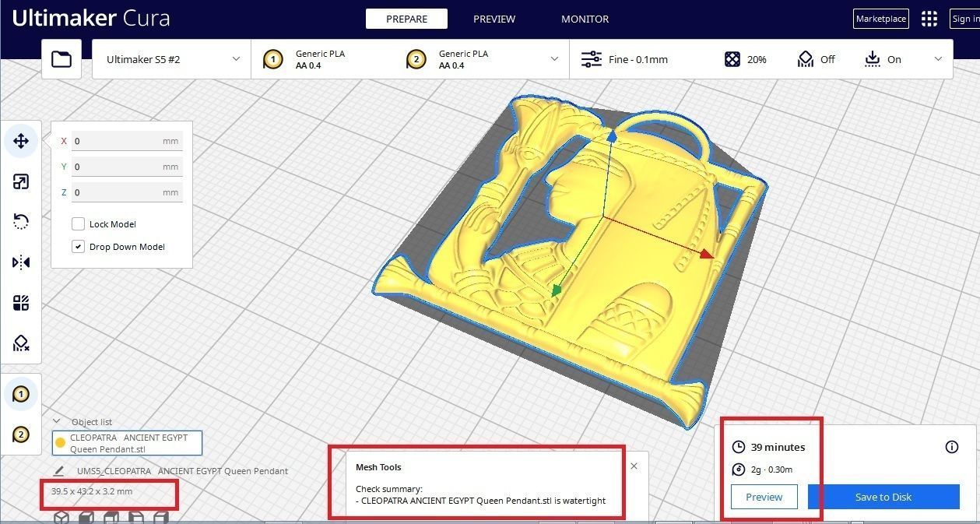Enable the Lock Model checkbox
The image size is (980, 524).
pyautogui.click(x=78, y=224)
